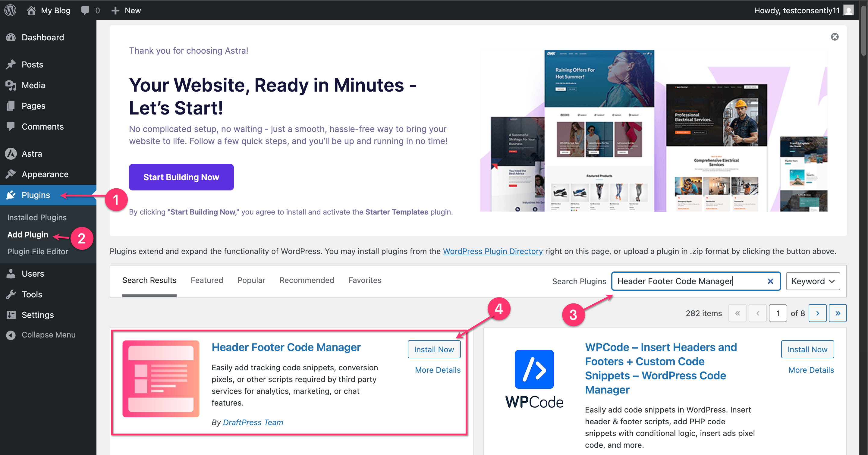Go to next page of plugin results
868x455 pixels.
tap(817, 313)
